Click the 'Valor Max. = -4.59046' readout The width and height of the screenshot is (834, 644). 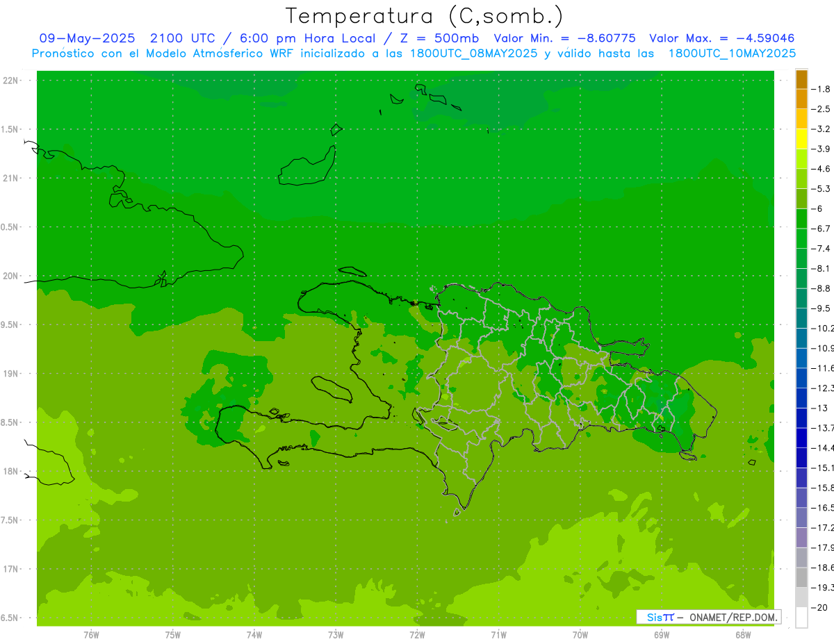[x=721, y=38]
